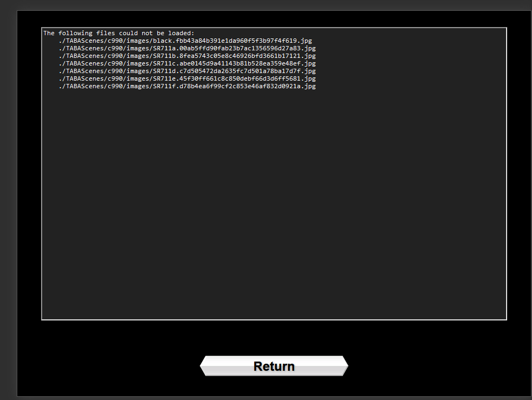
Task: Select the SR711e file name in the list
Action: coord(164,78)
